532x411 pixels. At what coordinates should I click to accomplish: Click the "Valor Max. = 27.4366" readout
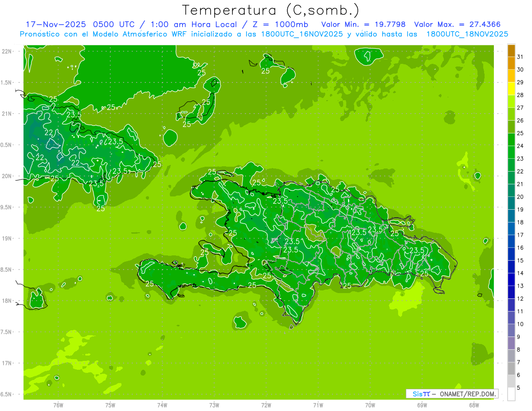(x=458, y=24)
